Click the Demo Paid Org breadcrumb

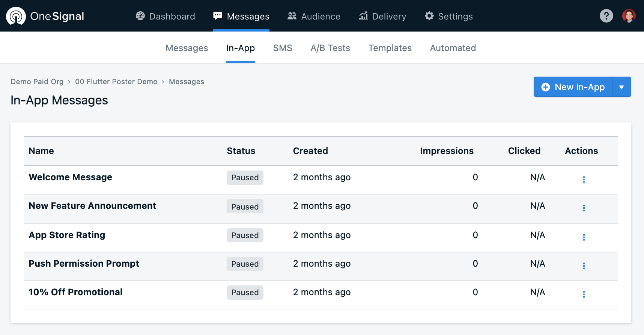click(x=37, y=81)
